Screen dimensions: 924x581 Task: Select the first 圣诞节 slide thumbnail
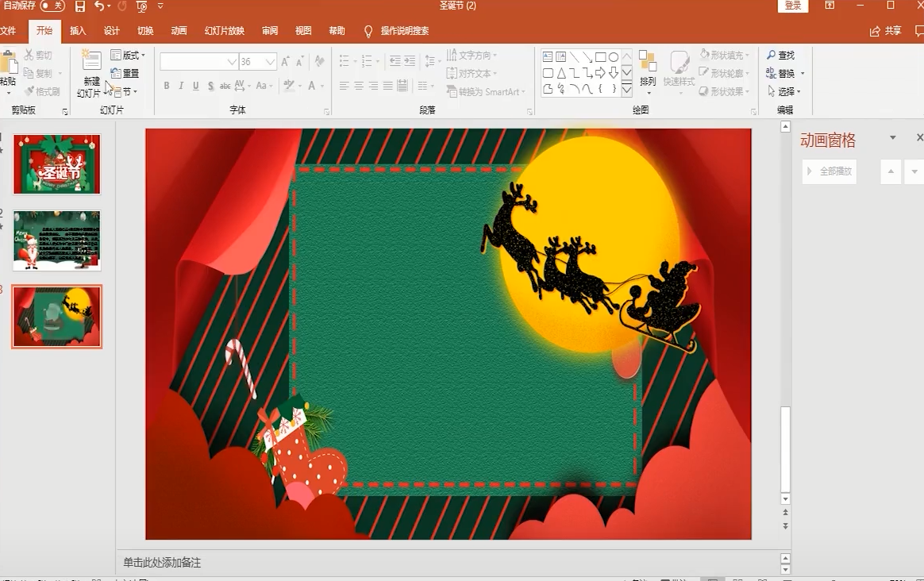[57, 164]
